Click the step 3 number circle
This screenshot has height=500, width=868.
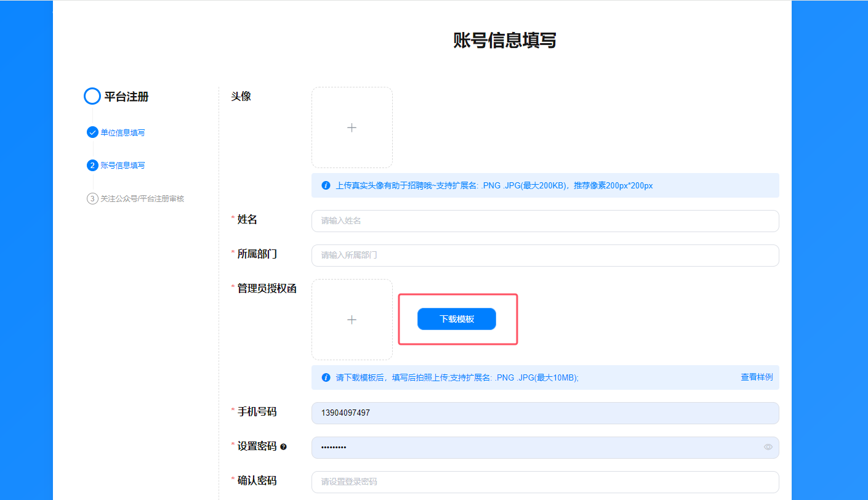(92, 198)
